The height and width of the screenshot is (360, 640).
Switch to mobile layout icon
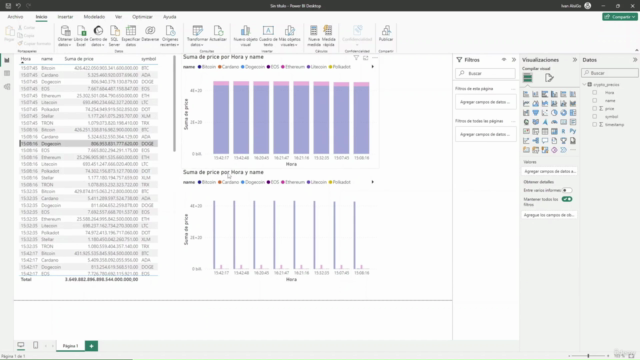pyautogui.click(x=36, y=345)
